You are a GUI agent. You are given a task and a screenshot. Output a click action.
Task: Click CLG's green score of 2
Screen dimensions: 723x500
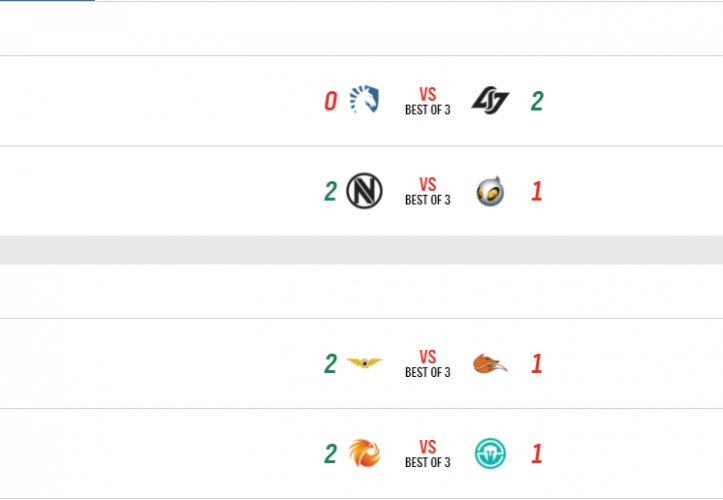(537, 101)
